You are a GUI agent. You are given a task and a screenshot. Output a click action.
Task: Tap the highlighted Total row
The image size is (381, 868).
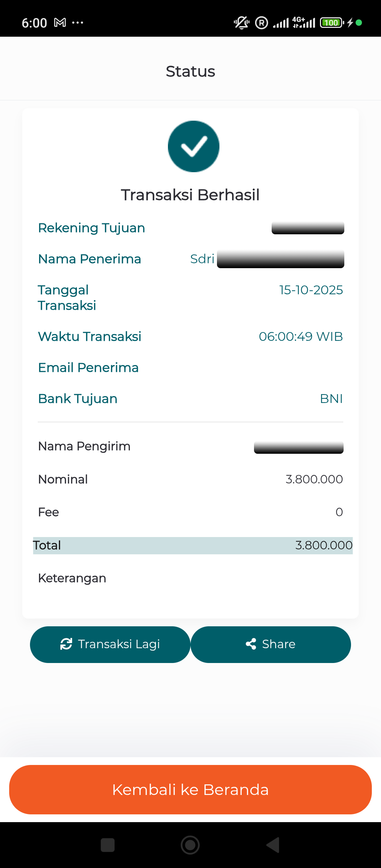(x=193, y=545)
